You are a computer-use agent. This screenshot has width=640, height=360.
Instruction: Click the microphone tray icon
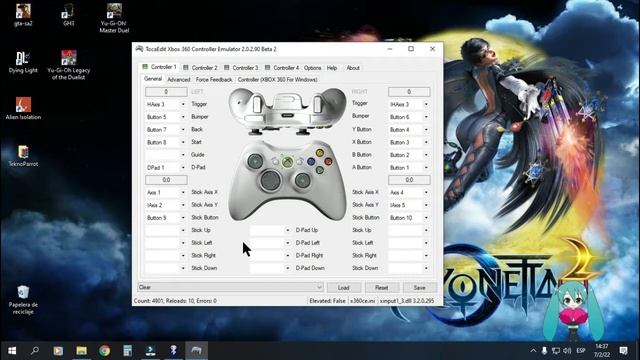[544, 351]
